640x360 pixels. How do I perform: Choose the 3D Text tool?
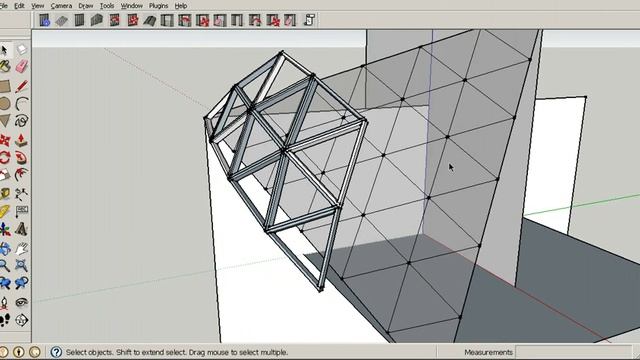(x=21, y=229)
